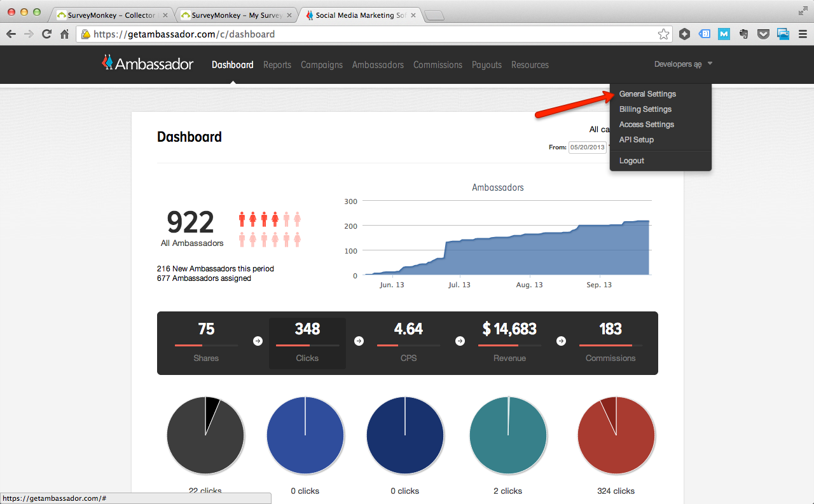Screen dimensions: 814x504
Task: Click the From date input field
Action: click(587, 147)
